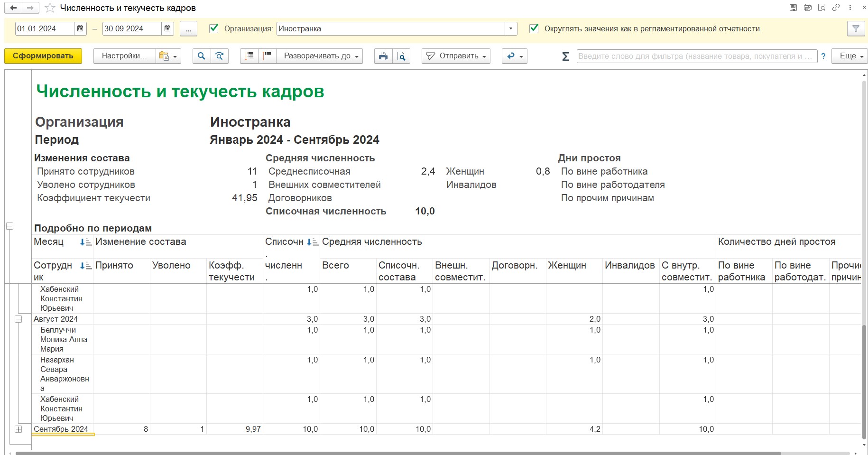This screenshot has width=868, height=455.
Task: Open Настройки… report settings
Action: pos(124,56)
